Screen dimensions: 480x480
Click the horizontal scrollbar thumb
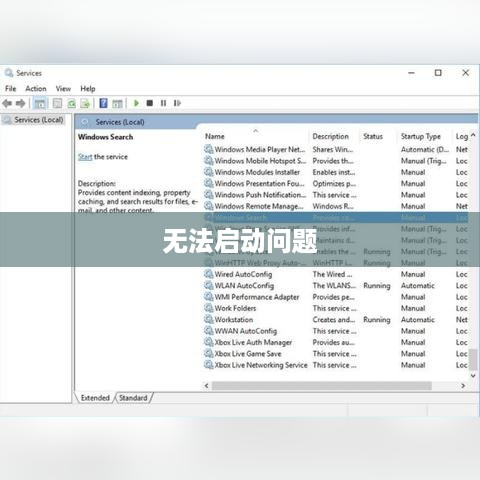322,386
